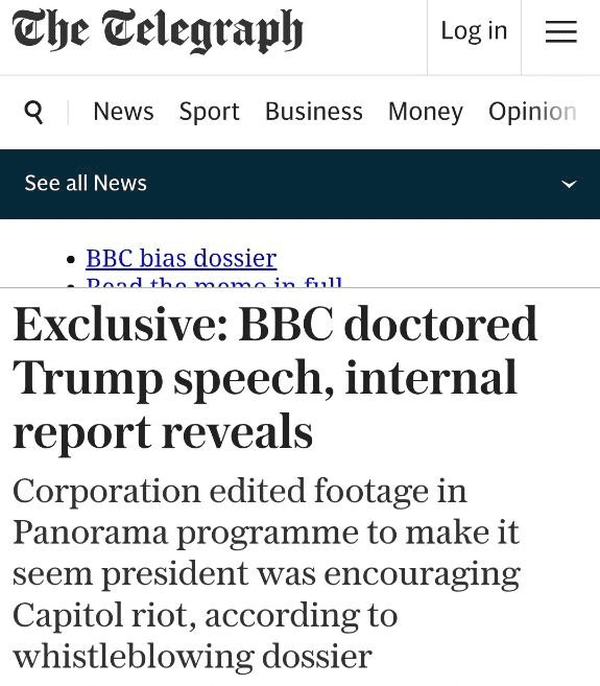The image size is (600, 686).
Task: Click the Log in button
Action: pos(474,31)
